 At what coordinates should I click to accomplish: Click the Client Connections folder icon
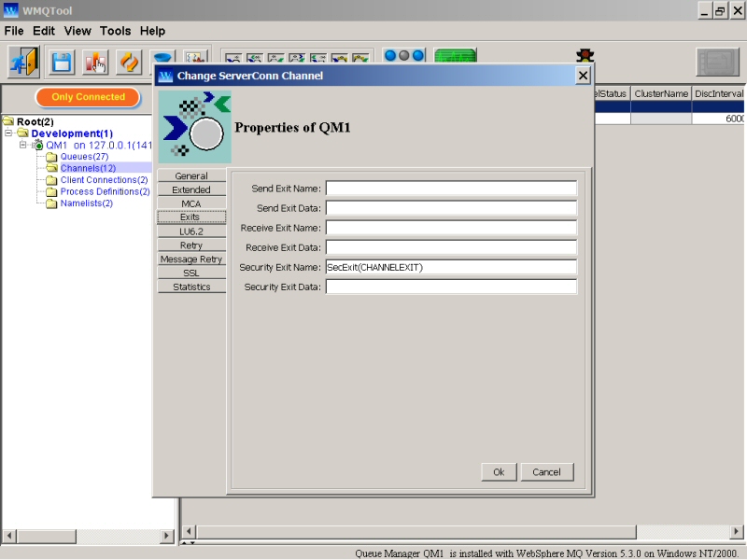coord(51,180)
